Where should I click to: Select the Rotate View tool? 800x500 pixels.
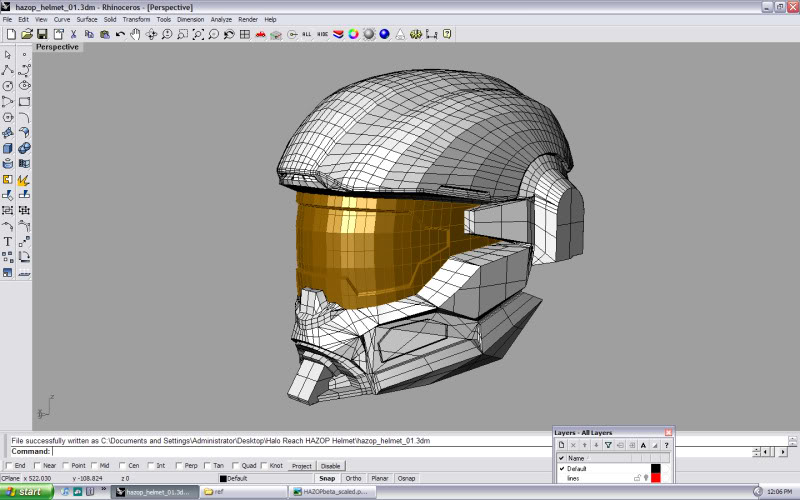tap(151, 34)
